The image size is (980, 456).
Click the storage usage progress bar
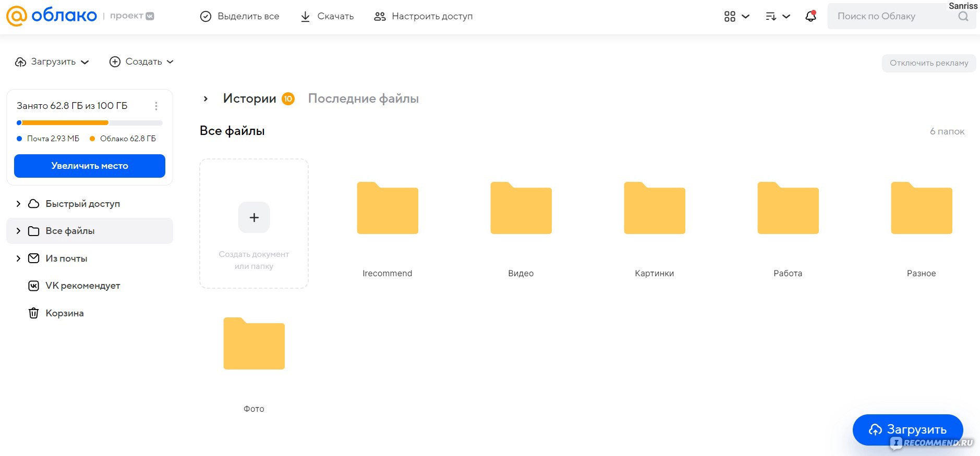point(90,123)
